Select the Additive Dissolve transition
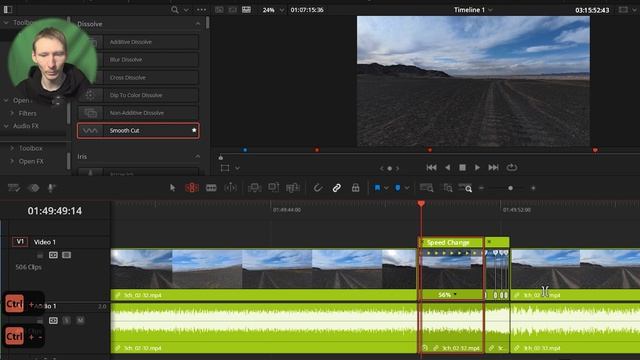Viewport: 640px width, 360px height. point(138,42)
